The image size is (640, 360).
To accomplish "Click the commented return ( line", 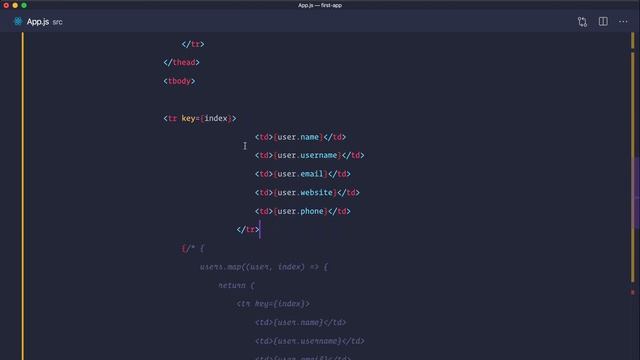I will [236, 285].
